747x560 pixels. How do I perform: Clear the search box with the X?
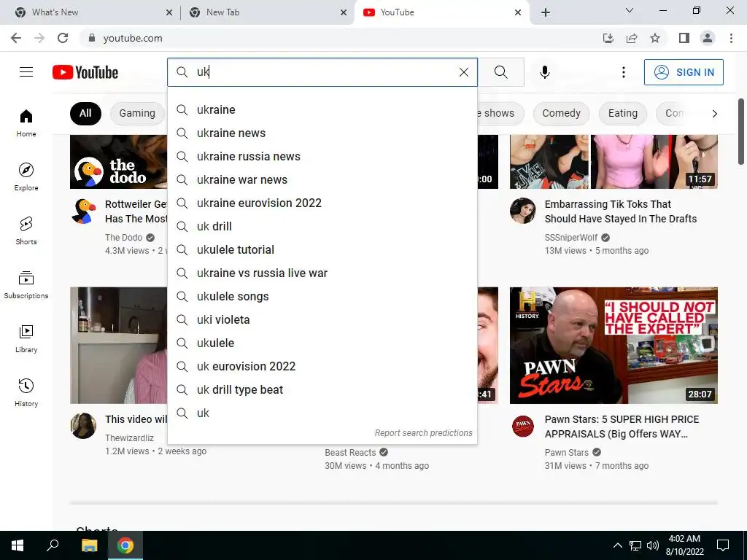click(463, 72)
